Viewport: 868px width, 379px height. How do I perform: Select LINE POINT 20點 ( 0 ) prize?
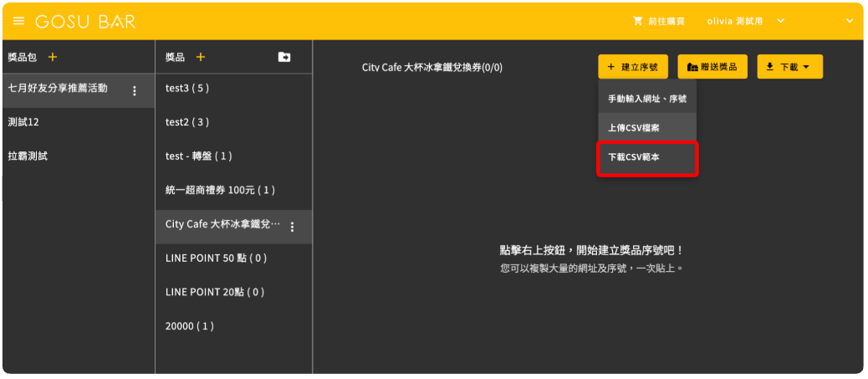point(233,292)
